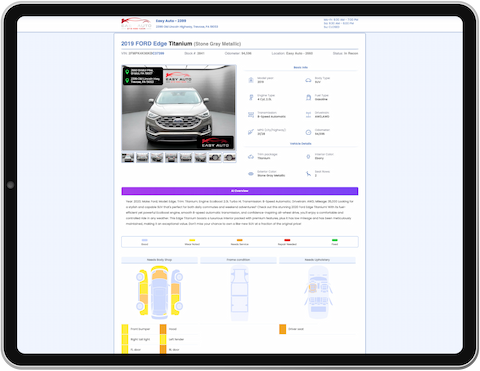Open the Easy Auto dealer name link
Screen dimensions: 480x371
[171, 21]
